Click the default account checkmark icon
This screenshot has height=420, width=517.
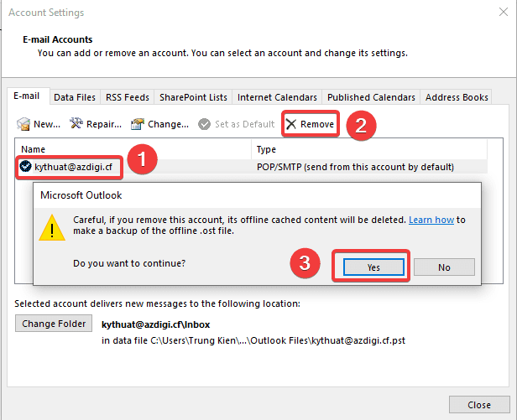coord(26,167)
